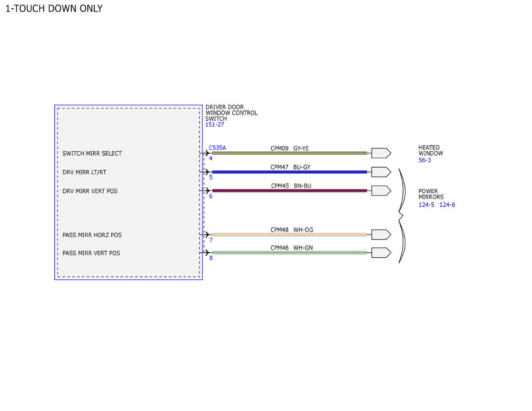Select pin 7 of connector C535A
Image resolution: width=532 pixels, height=411 pixels.
coord(211,240)
